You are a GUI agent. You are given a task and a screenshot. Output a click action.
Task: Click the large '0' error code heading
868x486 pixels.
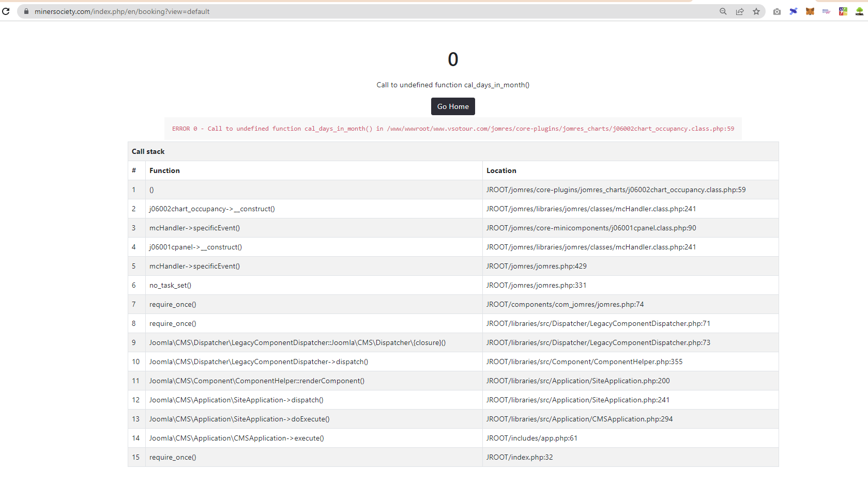[453, 59]
